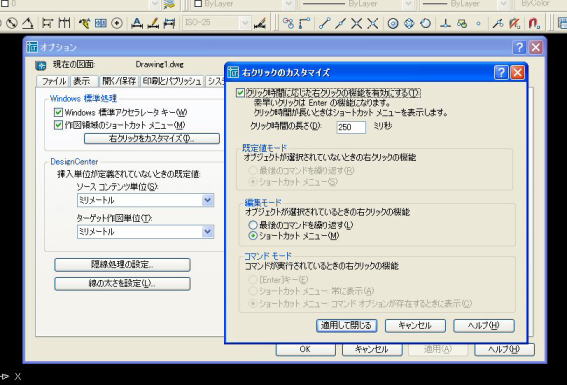
Task: Open the layer control dropdown arrow
Action: [155, 4]
